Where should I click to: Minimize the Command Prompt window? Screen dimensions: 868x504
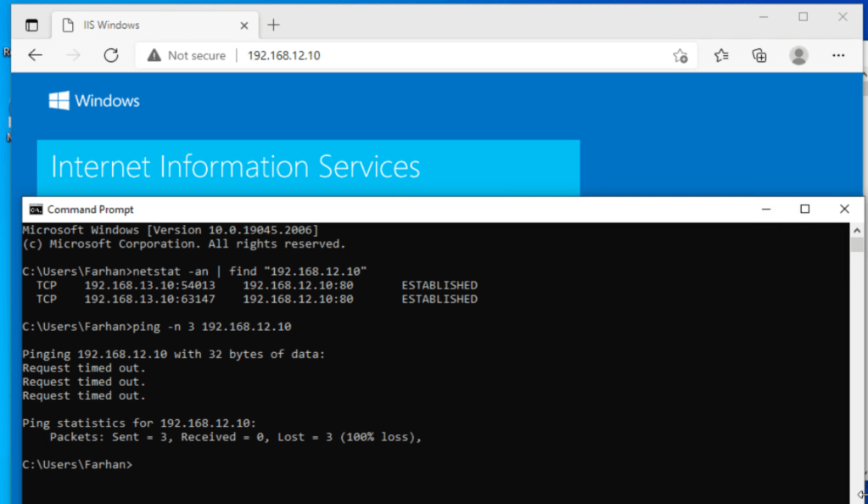point(765,209)
